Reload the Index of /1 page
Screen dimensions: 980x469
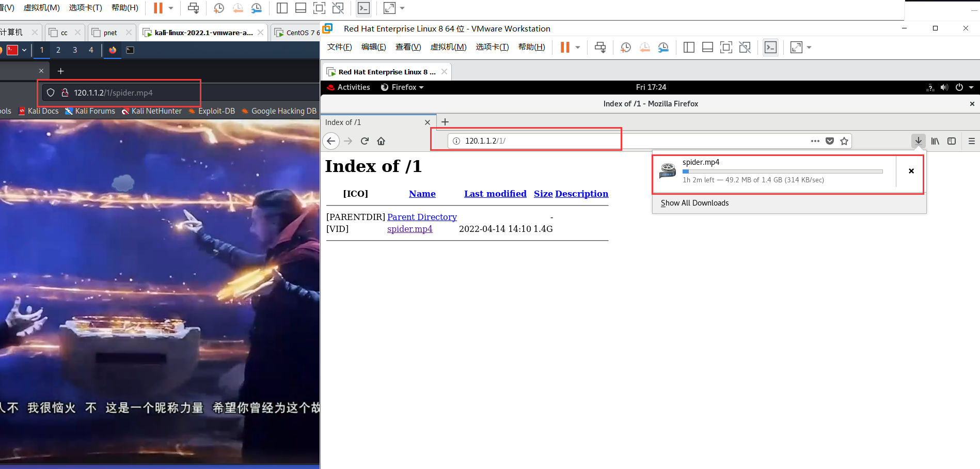[365, 141]
